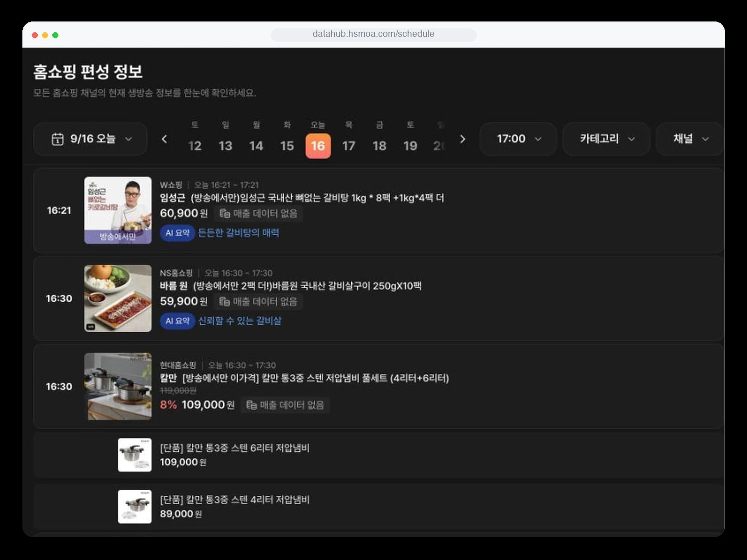747x560 pixels.
Task: Click the 홈쇼핑 편성 정보 page heading
Action: click(x=88, y=72)
